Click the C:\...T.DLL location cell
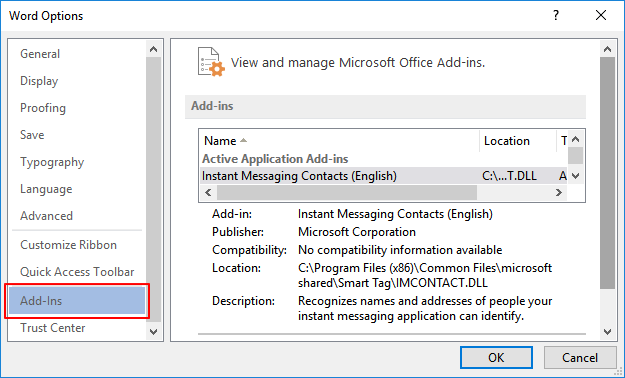The height and width of the screenshot is (378, 625). pos(509,176)
